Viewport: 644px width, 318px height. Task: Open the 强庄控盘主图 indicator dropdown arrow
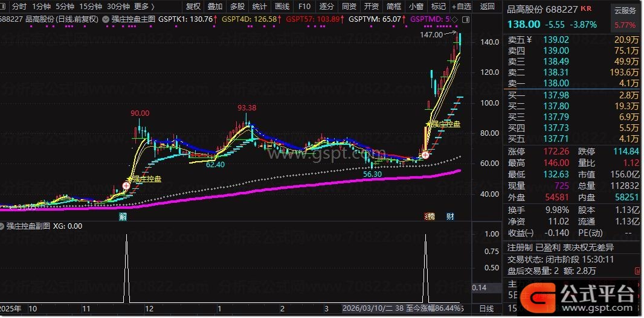pyautogui.click(x=105, y=19)
